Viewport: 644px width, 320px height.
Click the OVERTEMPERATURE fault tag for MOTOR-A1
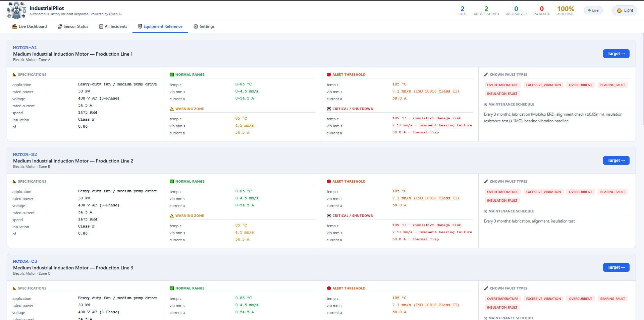click(502, 85)
